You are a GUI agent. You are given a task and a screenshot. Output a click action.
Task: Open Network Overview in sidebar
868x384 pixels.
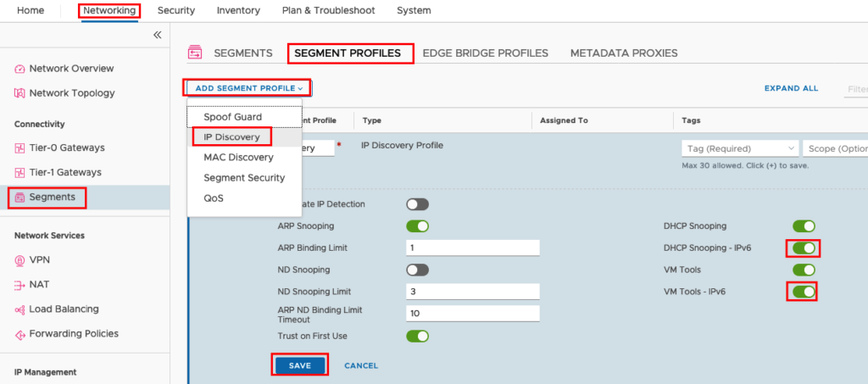(71, 69)
